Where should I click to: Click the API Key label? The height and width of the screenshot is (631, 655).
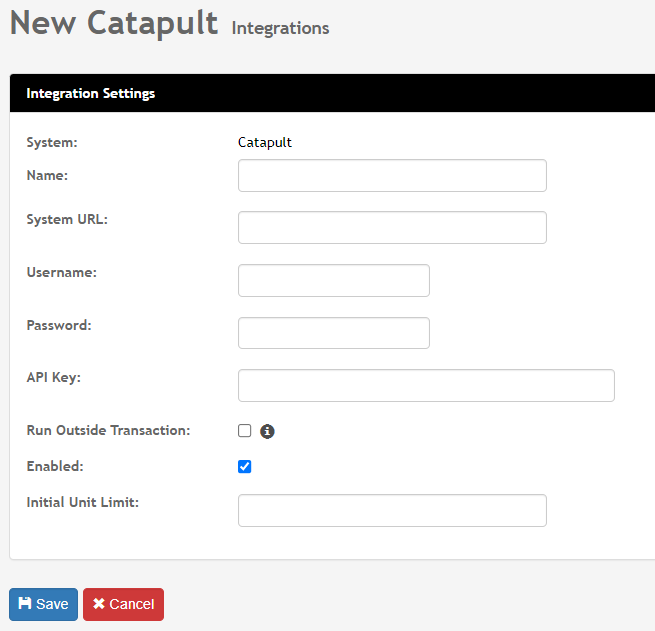[x=54, y=377]
